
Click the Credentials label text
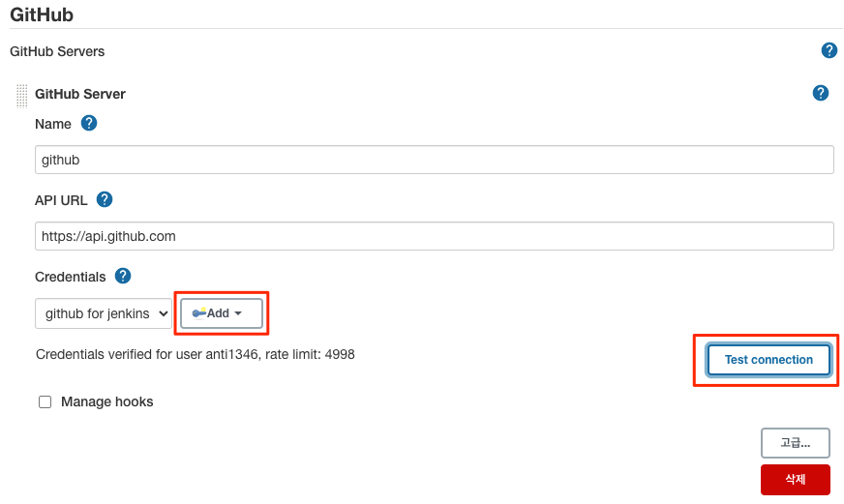pyautogui.click(x=71, y=277)
